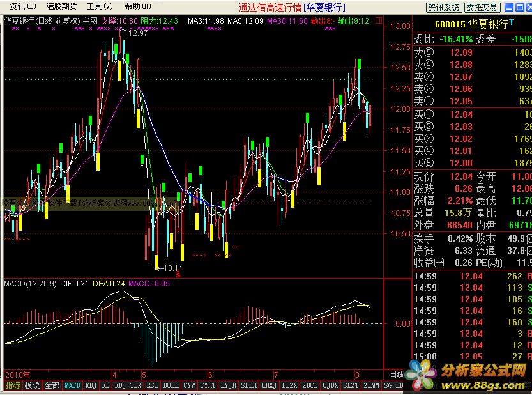
Task: Switch to the KDJ-TDX indicator tab
Action: 128,385
